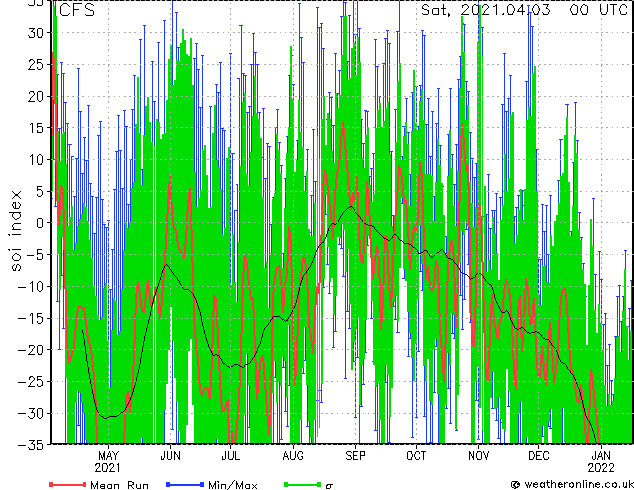
Task: Click the SEP month label
Action: [x=355, y=456]
